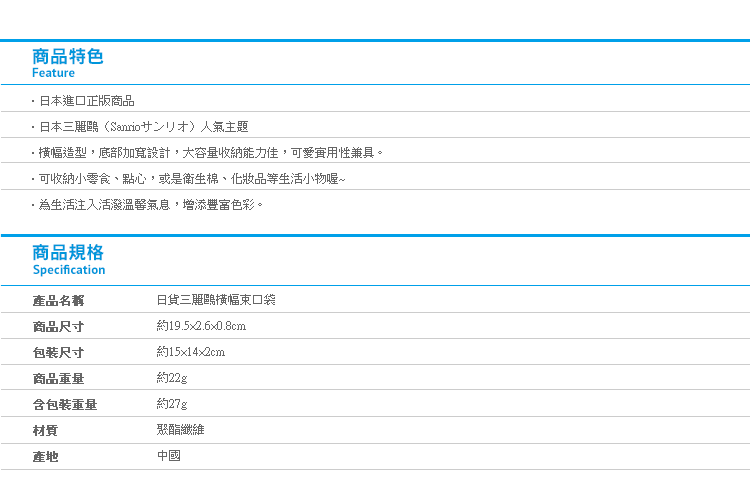Click the Sanrio サンリオ theme line
750x496 pixels.
tap(143, 127)
